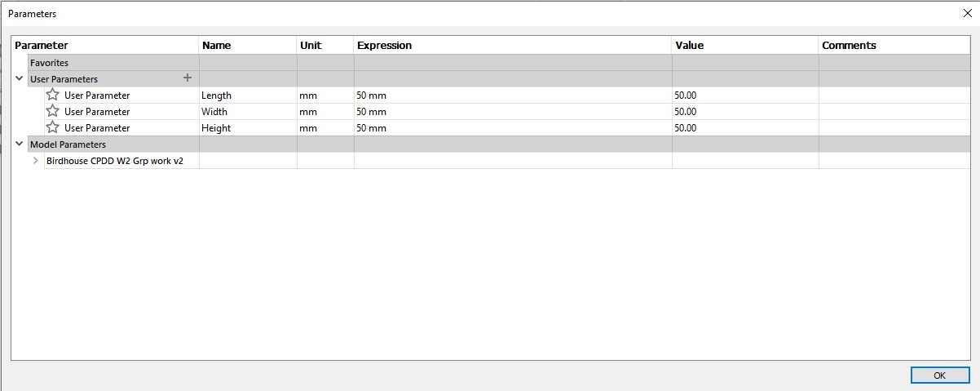Select User Parameter label in Height row
980x391 pixels.
(97, 127)
